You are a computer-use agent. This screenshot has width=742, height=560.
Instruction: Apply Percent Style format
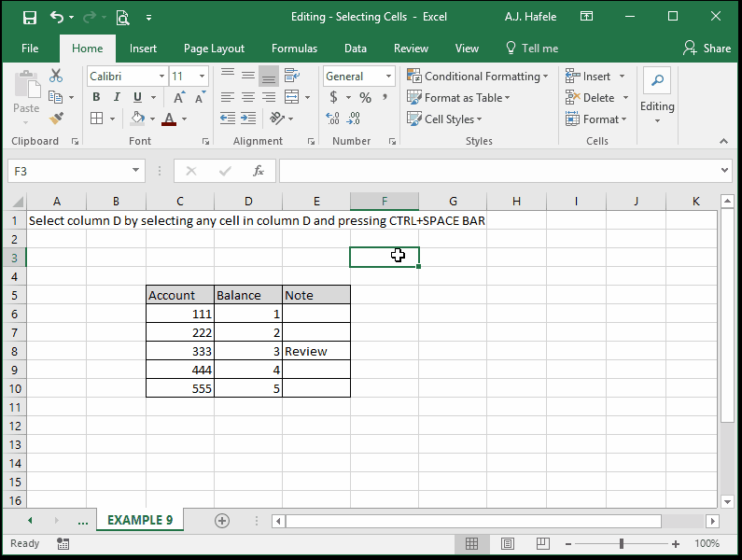(x=365, y=97)
